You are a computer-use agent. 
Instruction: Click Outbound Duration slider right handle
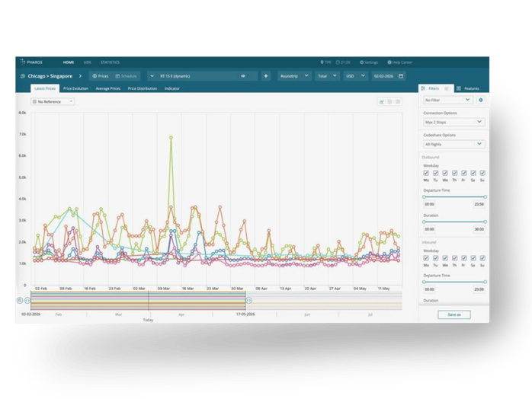[486, 222]
